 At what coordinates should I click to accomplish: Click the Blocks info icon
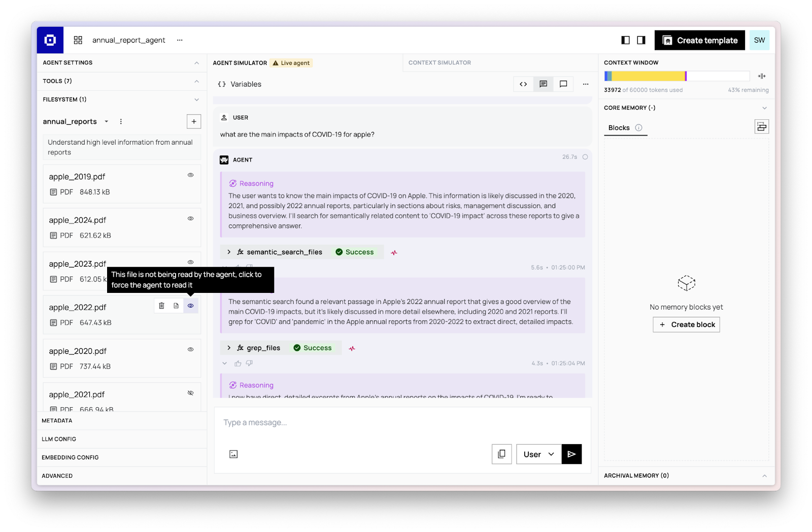pyautogui.click(x=638, y=128)
